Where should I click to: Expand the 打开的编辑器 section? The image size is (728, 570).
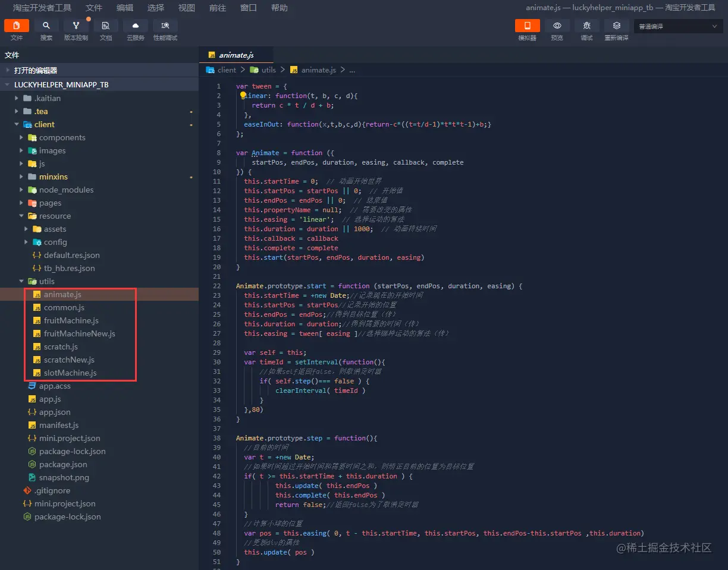click(x=99, y=70)
